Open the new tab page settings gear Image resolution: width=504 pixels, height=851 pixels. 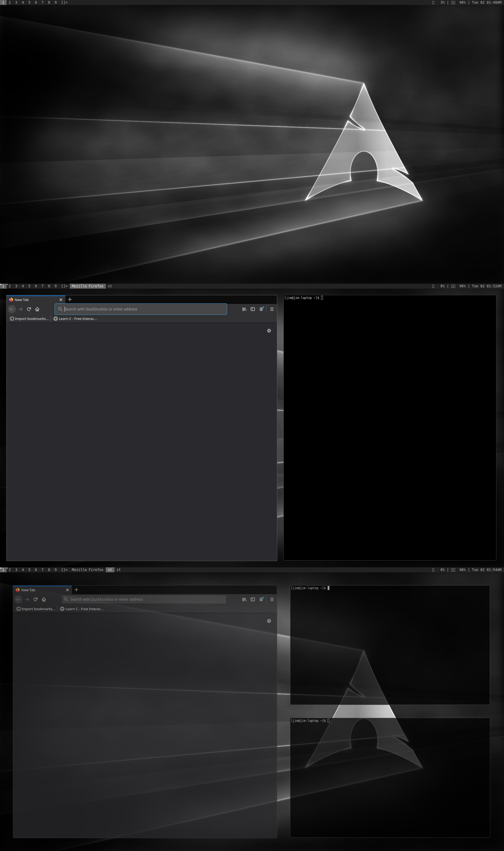pos(269,330)
